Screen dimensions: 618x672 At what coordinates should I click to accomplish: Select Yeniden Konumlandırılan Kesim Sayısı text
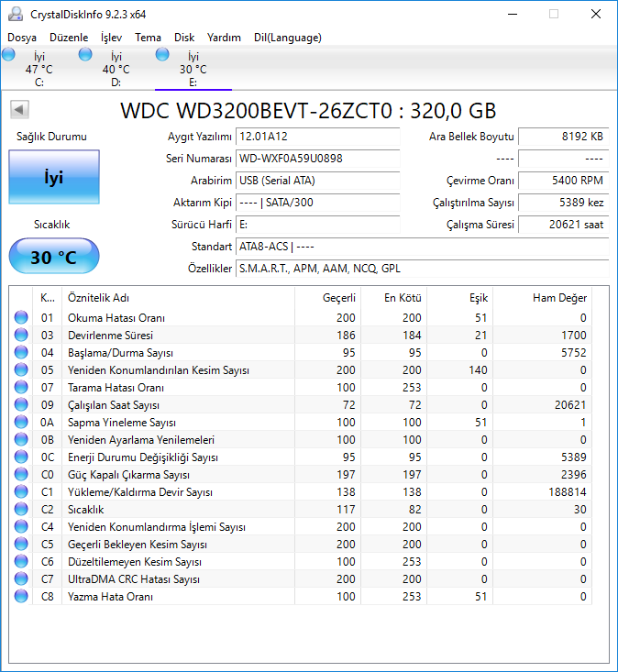(x=158, y=370)
